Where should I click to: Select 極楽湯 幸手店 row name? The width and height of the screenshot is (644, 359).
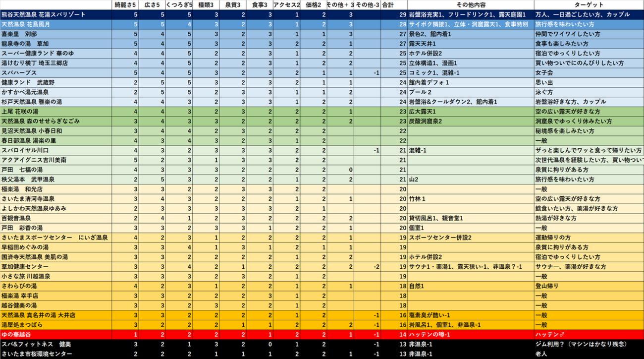pyautogui.click(x=56, y=296)
